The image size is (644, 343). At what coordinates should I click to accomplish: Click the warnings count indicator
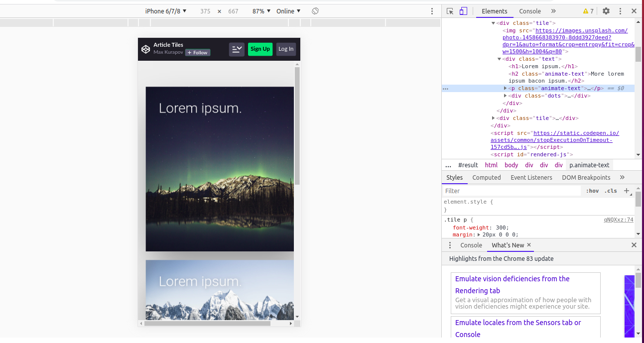[588, 11]
